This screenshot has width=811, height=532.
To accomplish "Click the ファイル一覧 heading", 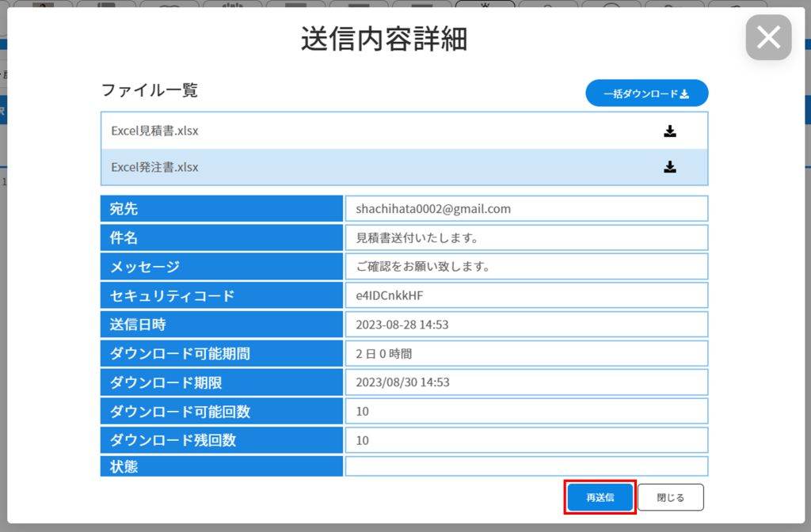I will (150, 90).
